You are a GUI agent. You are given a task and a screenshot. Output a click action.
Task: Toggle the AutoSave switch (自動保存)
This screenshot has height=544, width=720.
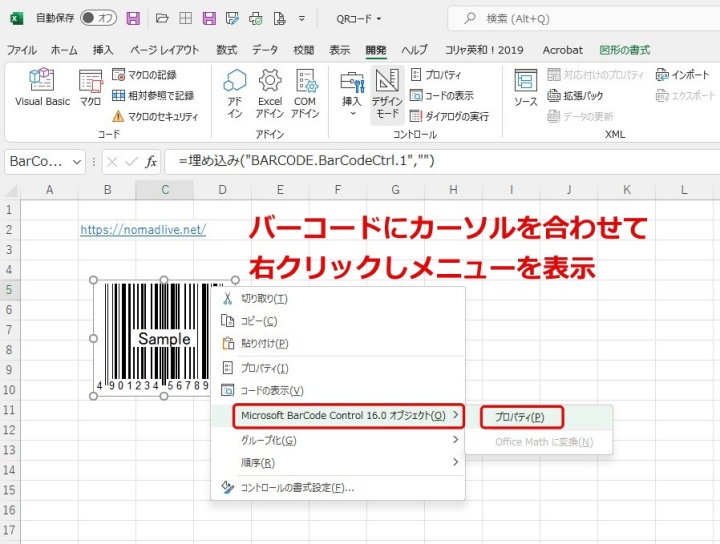pos(98,18)
